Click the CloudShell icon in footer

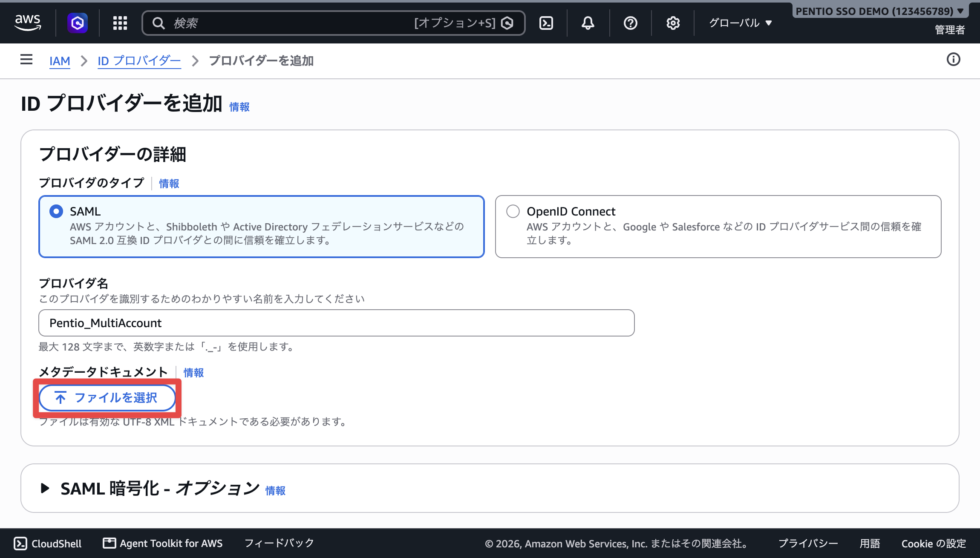pyautogui.click(x=20, y=544)
